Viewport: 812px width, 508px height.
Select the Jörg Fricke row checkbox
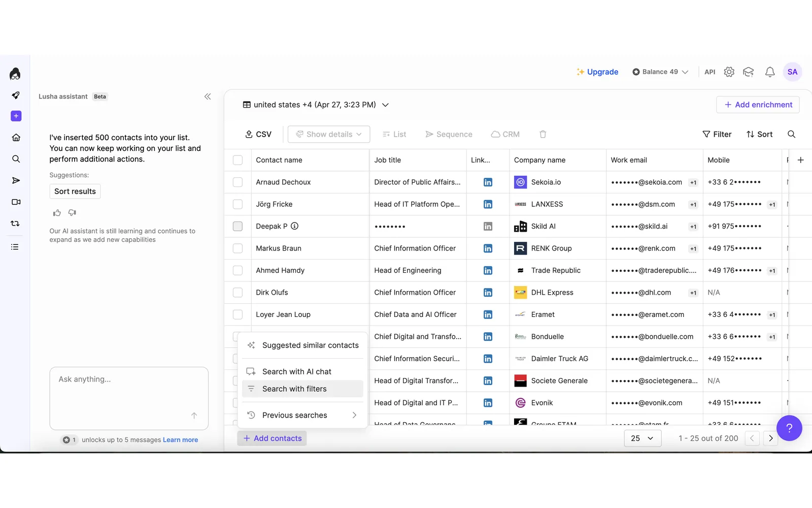(238, 204)
